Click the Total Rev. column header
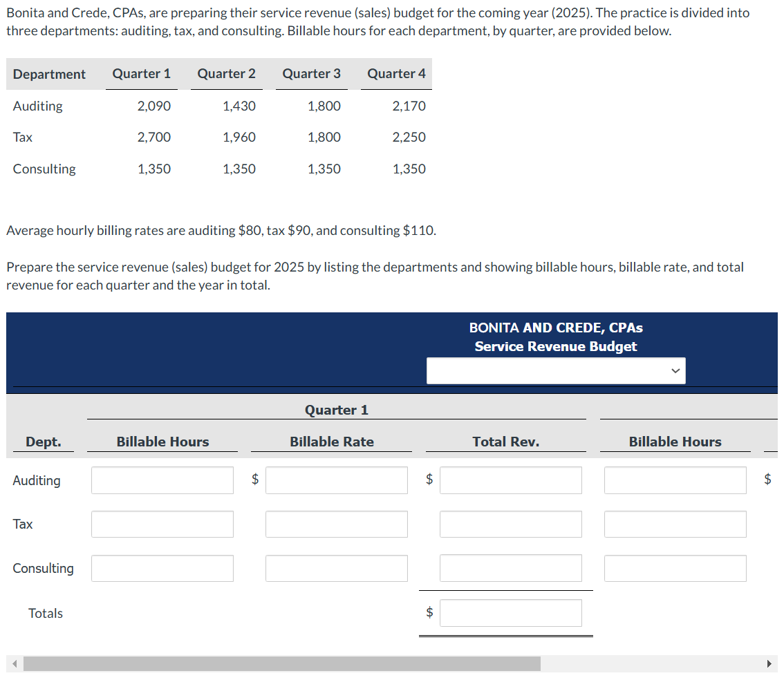The image size is (784, 680). pyautogui.click(x=506, y=442)
